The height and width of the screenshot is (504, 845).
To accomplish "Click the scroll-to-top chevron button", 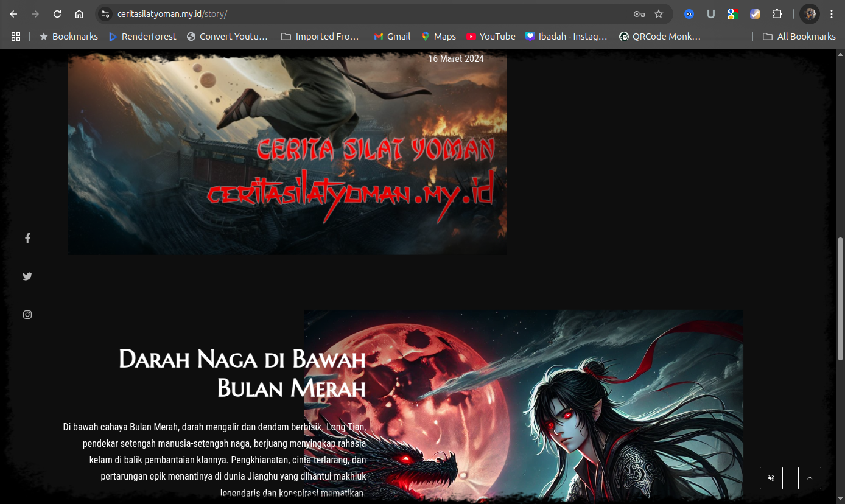I will [809, 478].
